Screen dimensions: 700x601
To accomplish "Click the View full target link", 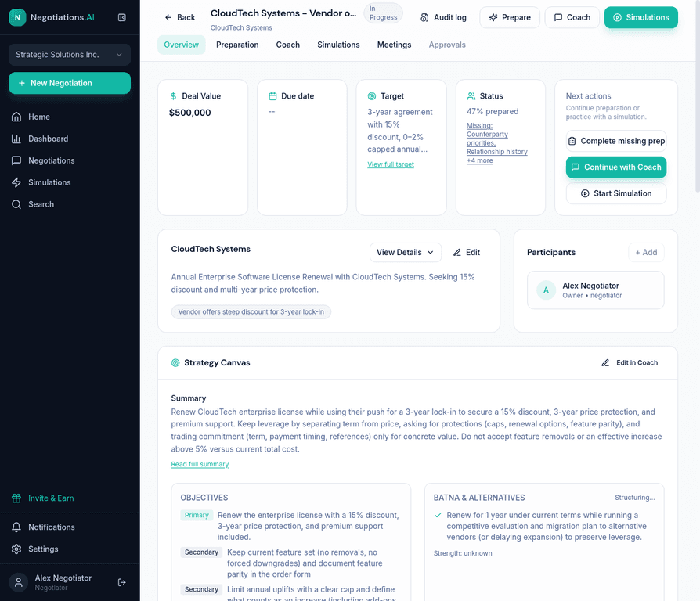I will pos(391,164).
